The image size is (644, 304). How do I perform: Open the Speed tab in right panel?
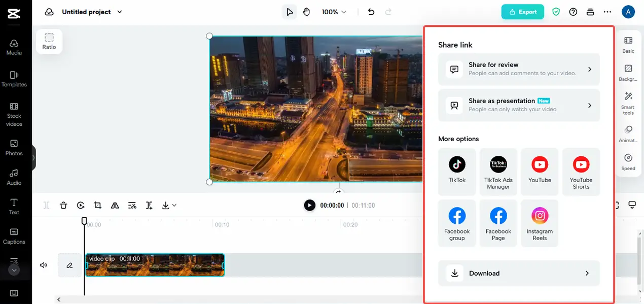(628, 162)
